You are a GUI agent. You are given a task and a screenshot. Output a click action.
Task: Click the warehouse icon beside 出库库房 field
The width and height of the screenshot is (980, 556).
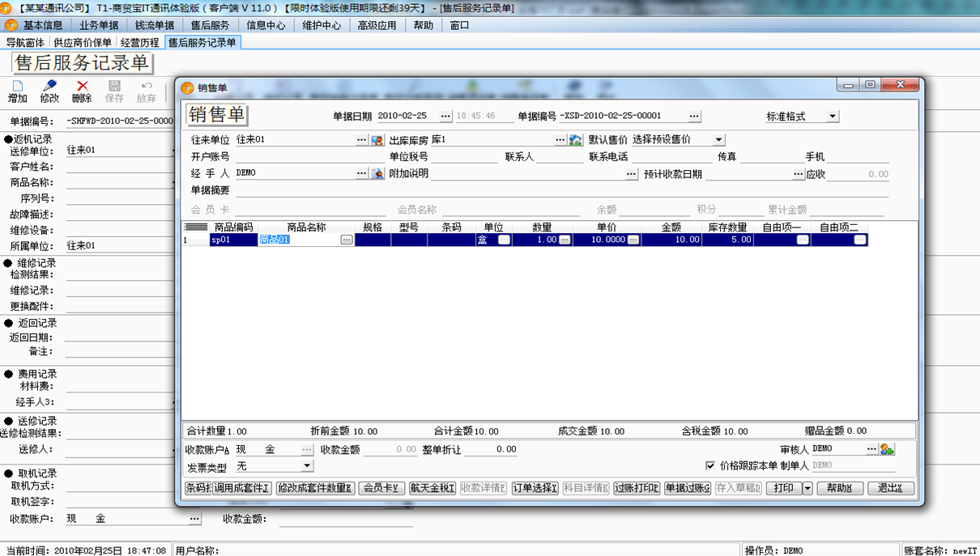click(575, 140)
